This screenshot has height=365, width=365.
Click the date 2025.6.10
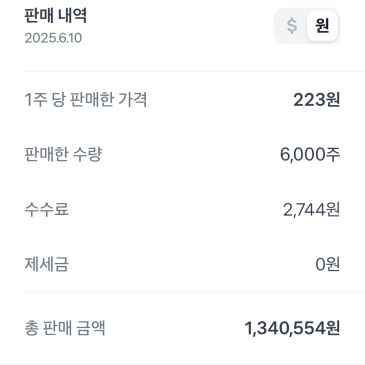(53, 38)
